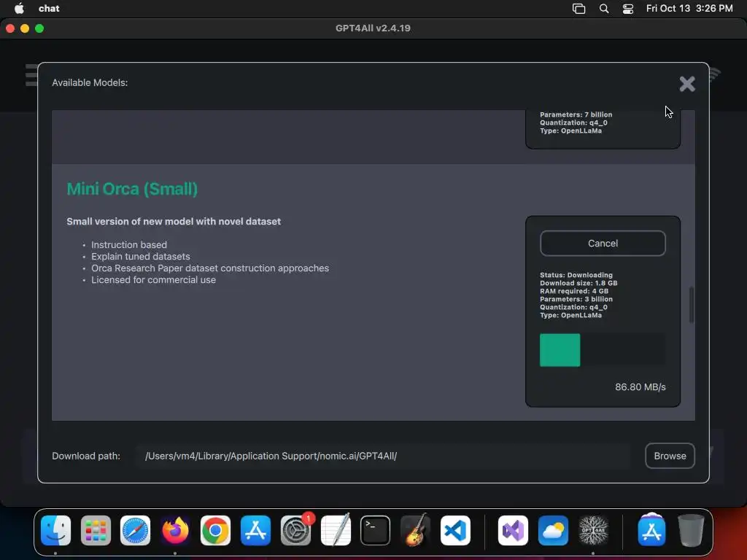Click the Parameters: 3 billion text
Image resolution: width=747 pixels, height=560 pixels.
coord(576,299)
